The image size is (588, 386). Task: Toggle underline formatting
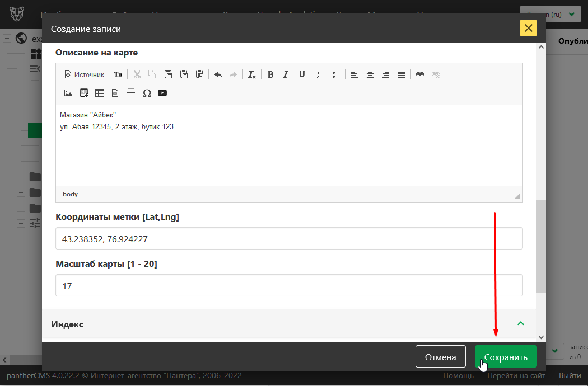coord(302,74)
